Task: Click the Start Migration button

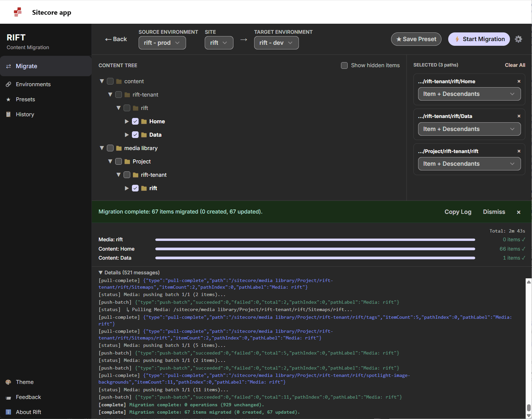Action: coord(479,39)
